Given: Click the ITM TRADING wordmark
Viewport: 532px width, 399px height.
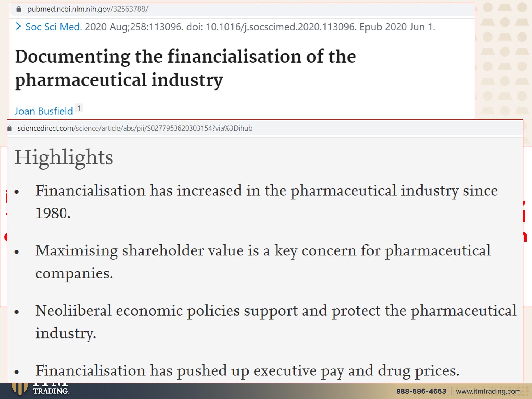Looking at the screenshot, I should coord(51,389).
